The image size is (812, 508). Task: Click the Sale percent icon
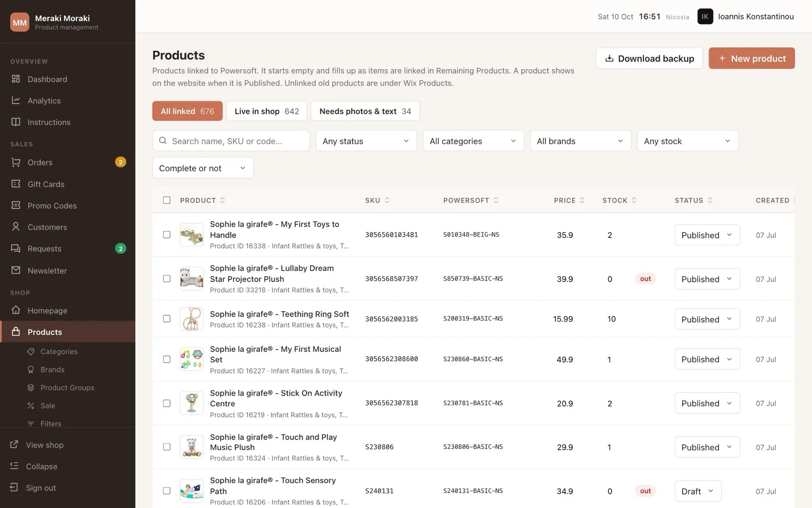[x=31, y=405]
